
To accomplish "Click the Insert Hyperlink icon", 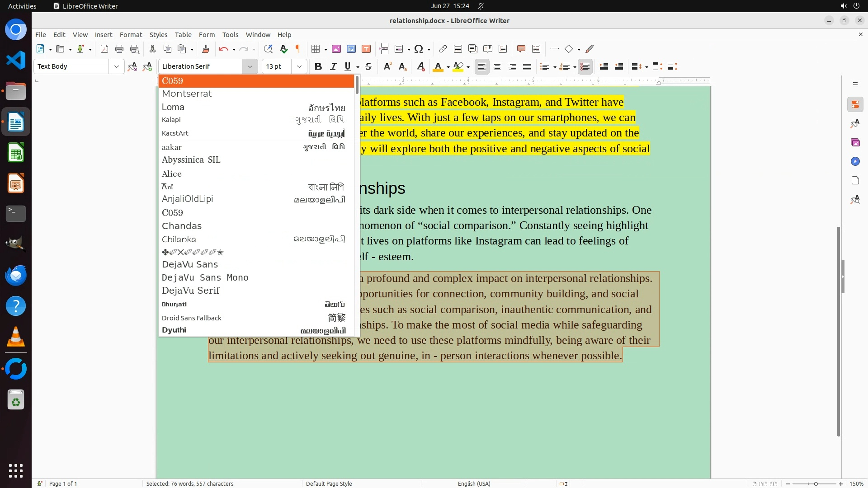I will 443,49.
